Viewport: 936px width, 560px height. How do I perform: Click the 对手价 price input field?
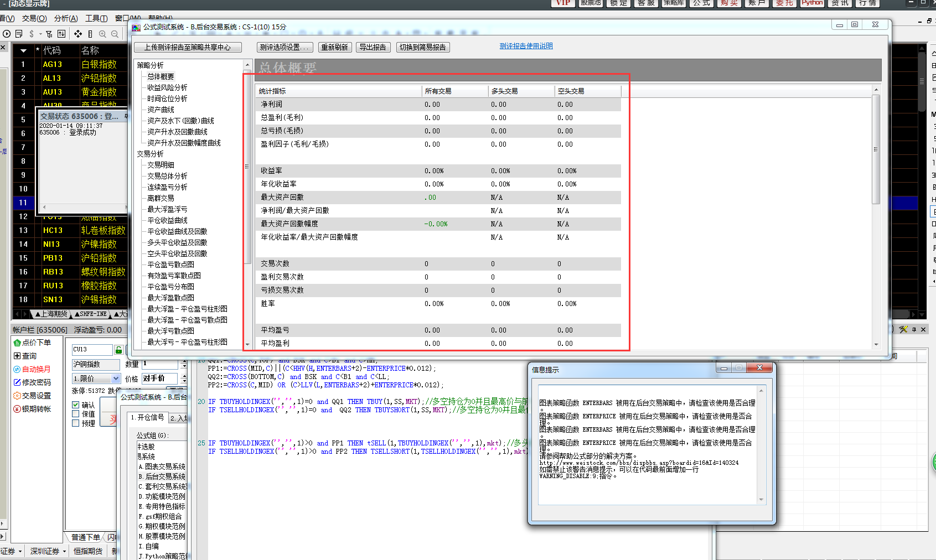coord(159,378)
